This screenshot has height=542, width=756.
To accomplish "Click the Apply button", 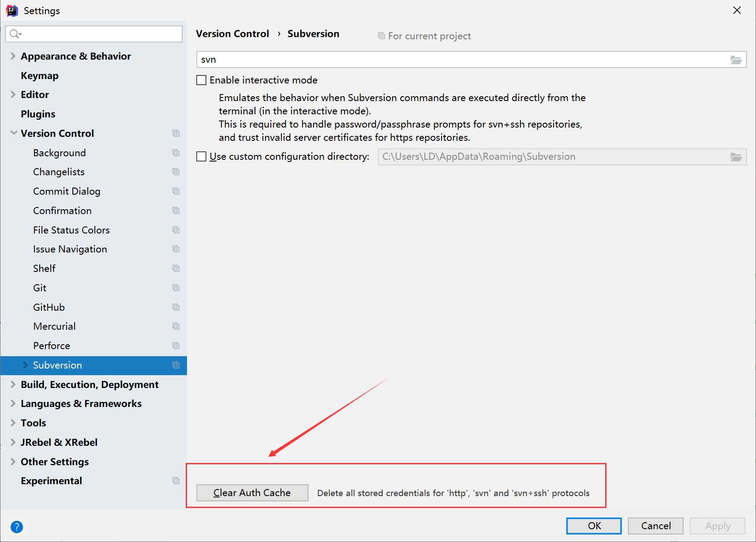I will point(718,526).
